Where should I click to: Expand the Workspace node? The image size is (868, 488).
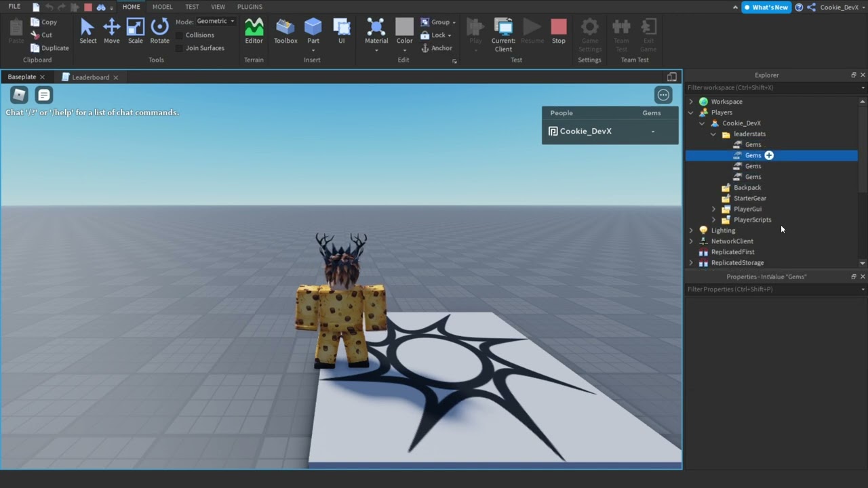click(691, 102)
